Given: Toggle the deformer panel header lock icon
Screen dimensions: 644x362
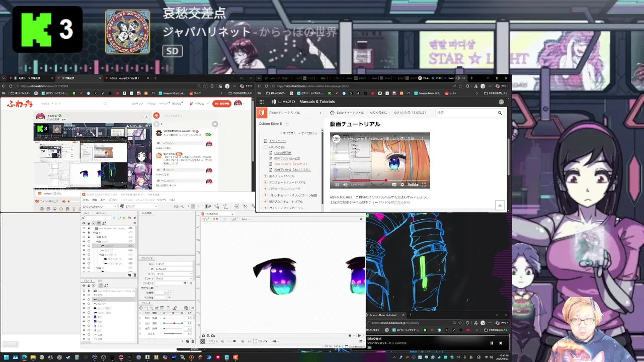Looking at the screenshot, I should coord(89,286).
